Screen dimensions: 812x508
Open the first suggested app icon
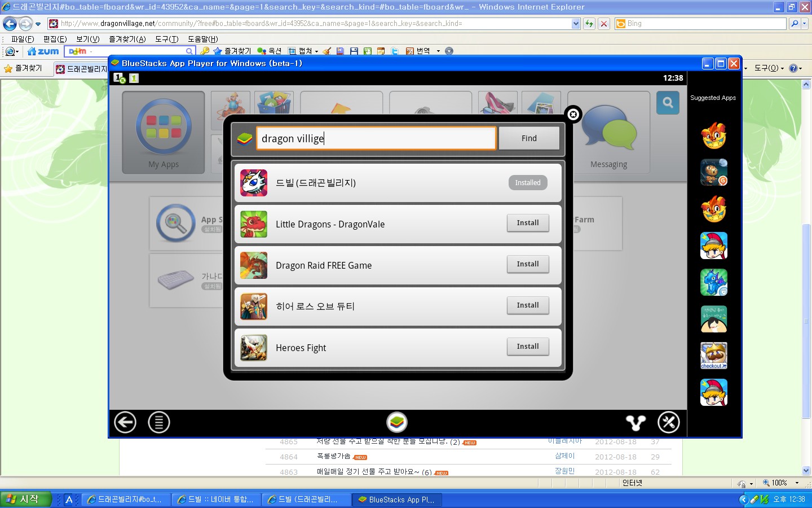[x=713, y=135]
